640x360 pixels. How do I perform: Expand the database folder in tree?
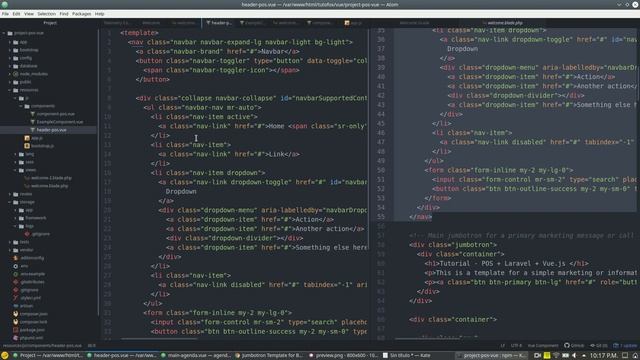point(10,66)
